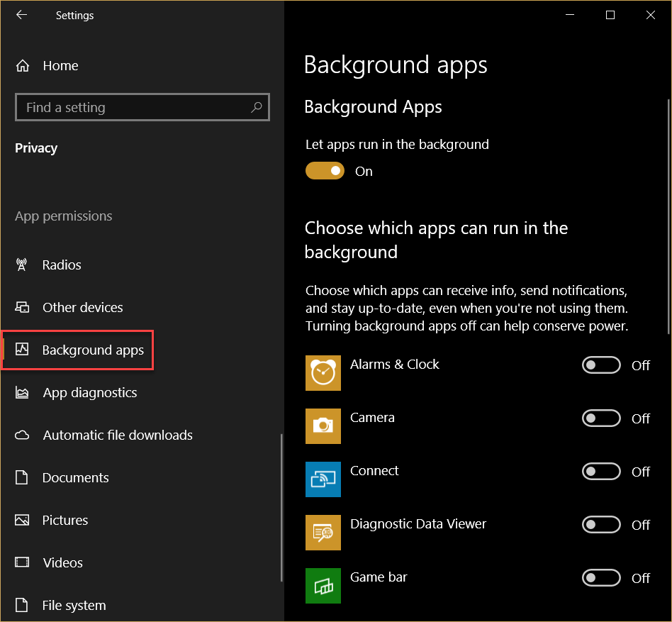Click the Documents page icon
The image size is (672, 622).
coord(21,477)
